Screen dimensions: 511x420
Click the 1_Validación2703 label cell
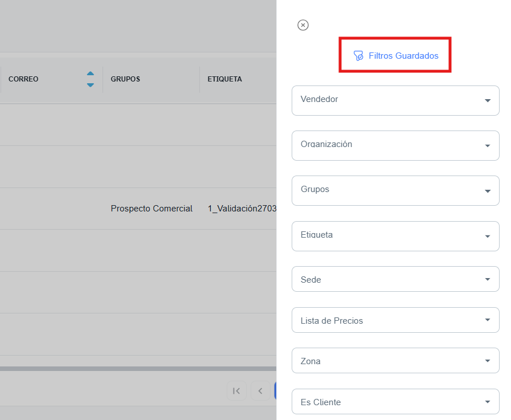pyautogui.click(x=242, y=209)
